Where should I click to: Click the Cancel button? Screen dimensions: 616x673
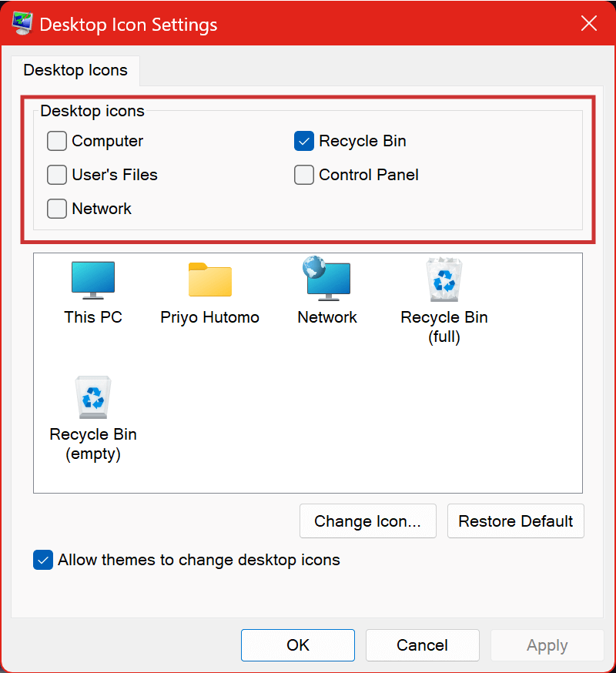point(423,645)
